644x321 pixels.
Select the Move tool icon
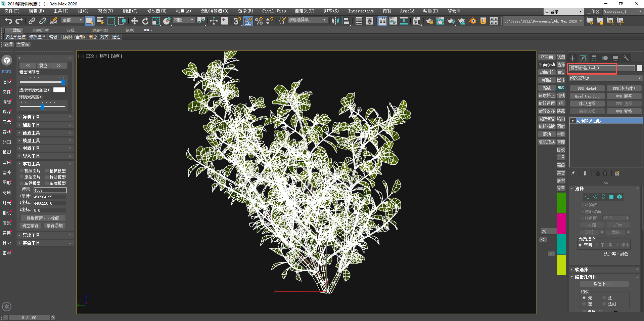pos(134,21)
